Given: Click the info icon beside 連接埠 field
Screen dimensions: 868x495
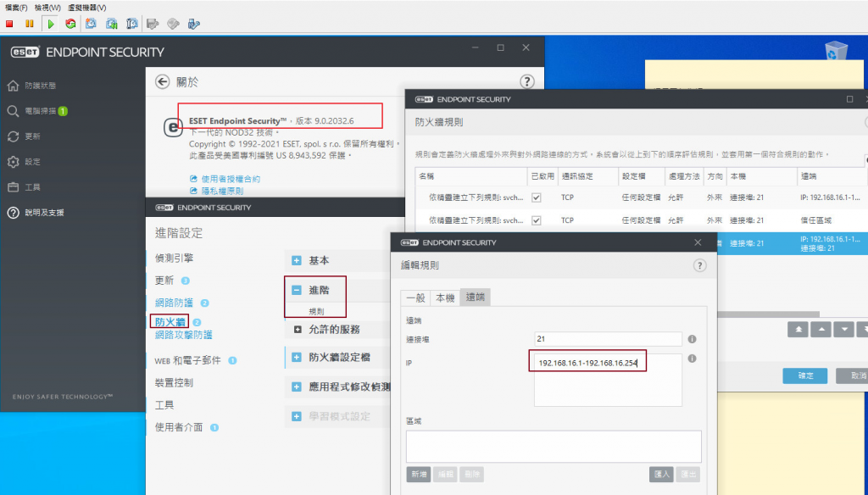Looking at the screenshot, I should 692,339.
